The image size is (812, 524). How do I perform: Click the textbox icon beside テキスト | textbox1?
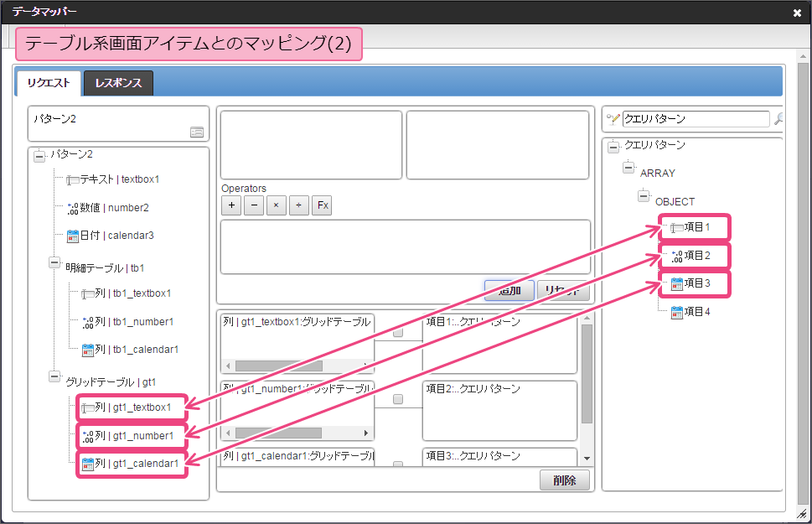tap(73, 180)
